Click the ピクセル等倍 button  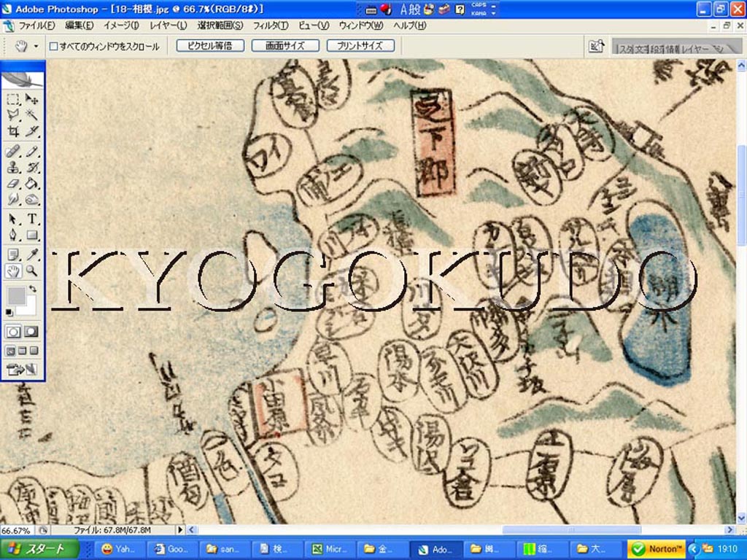coord(210,46)
